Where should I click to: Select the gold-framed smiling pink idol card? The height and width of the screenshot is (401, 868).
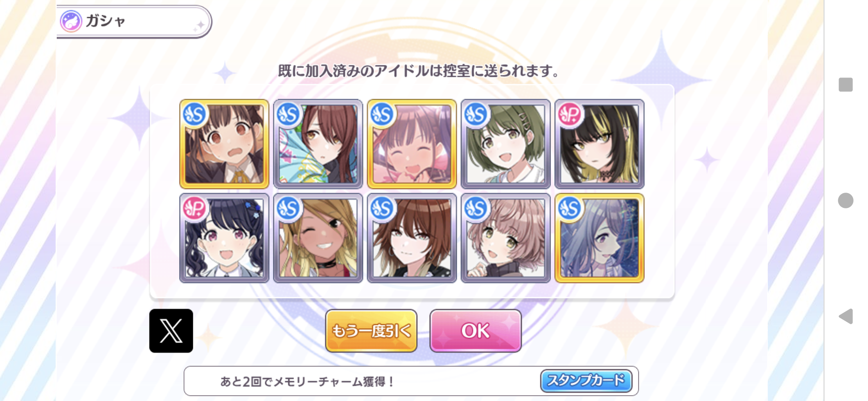pos(412,144)
